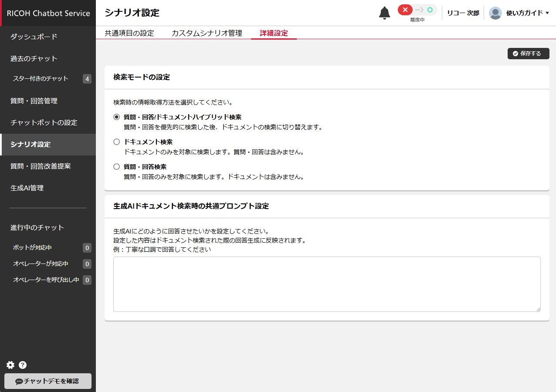Image resolution: width=556 pixels, height=392 pixels.
Task: Expand the 使い方ガイド dropdown menu
Action: point(527,13)
